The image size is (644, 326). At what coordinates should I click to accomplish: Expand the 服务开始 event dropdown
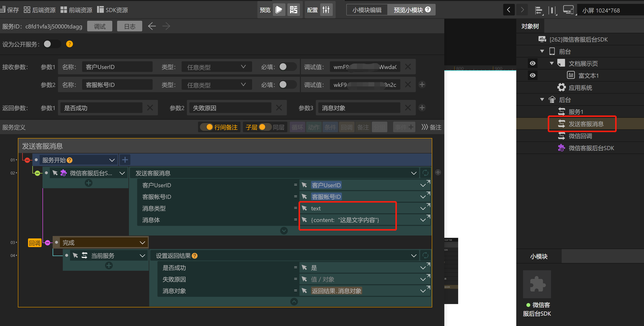pyautogui.click(x=112, y=160)
